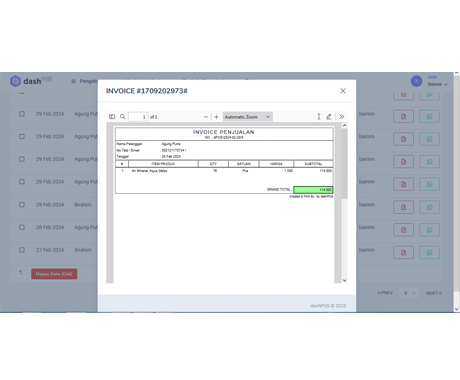The height and width of the screenshot is (380, 460).
Task: Open the Automatic Zoom dropdown
Action: 247,117
